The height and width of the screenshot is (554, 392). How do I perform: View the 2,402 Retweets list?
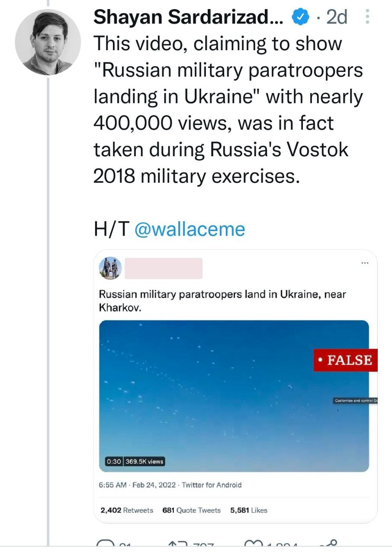(127, 510)
